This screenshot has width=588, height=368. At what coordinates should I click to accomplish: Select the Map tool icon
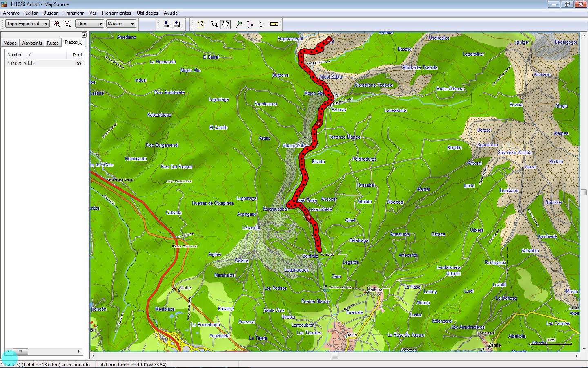click(x=200, y=24)
